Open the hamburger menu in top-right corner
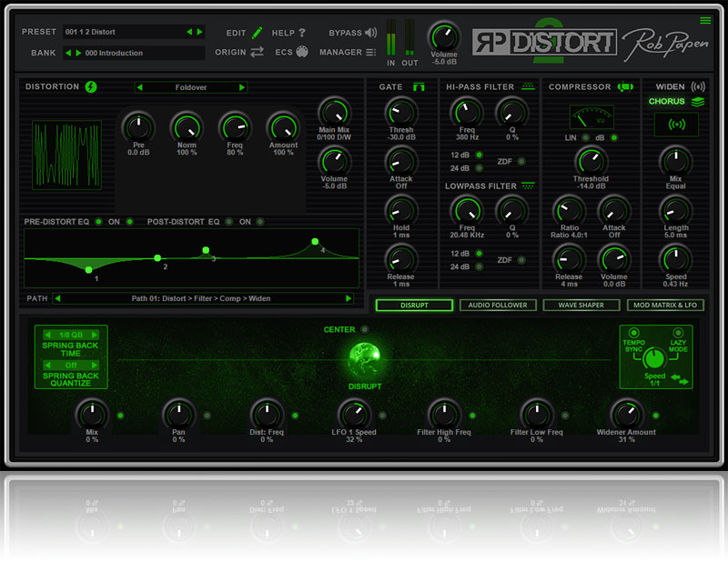This screenshot has height=562, width=728. tap(705, 21)
